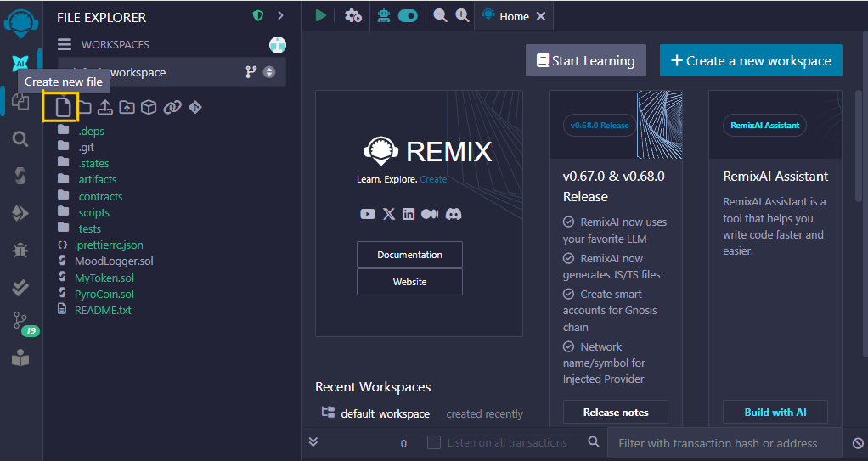Open Remix X (Twitter) icon
Screen dimensions: 868x461
point(389,214)
